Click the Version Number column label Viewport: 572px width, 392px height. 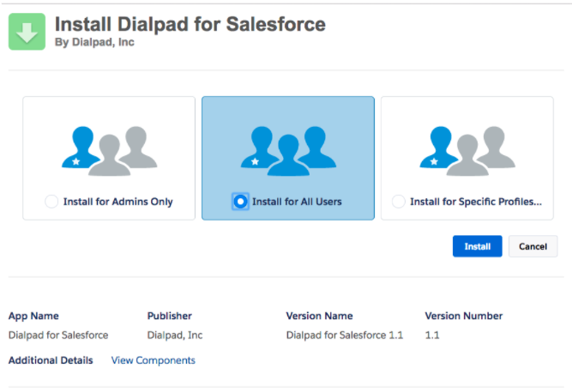[464, 316]
